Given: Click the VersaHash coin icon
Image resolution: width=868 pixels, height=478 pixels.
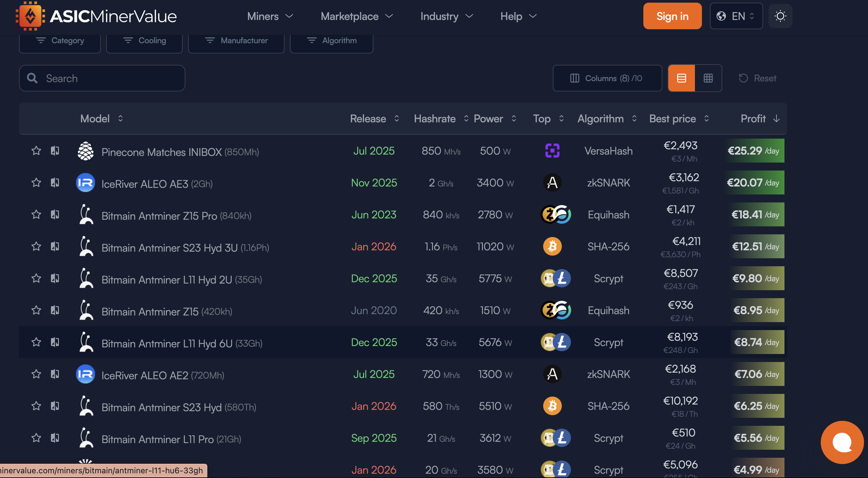Looking at the screenshot, I should click(x=552, y=151).
